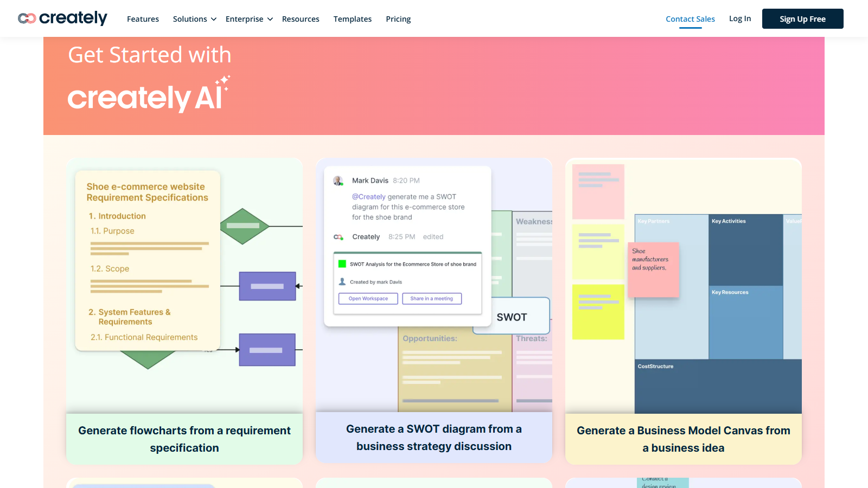Click the lower purple process box
The image size is (868, 488).
(x=267, y=350)
